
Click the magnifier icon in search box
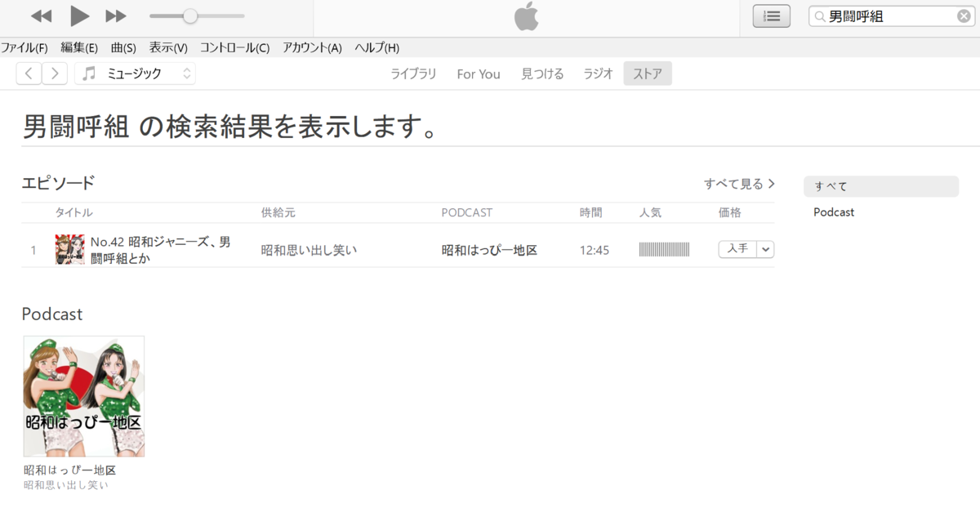click(820, 16)
